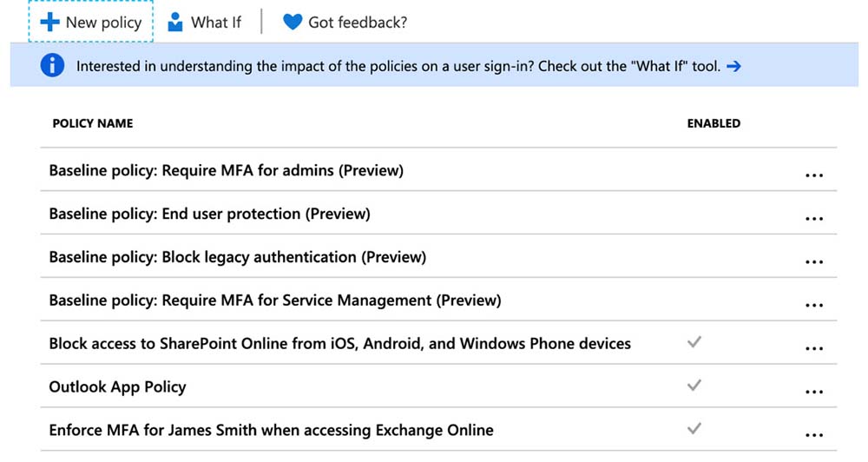Image resolution: width=868 pixels, height=462 pixels.
Task: Click the blue info icon in banner
Action: point(52,66)
